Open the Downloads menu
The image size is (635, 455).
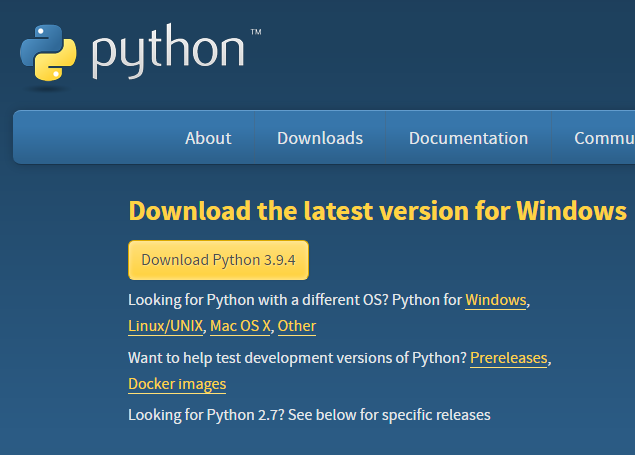point(320,138)
